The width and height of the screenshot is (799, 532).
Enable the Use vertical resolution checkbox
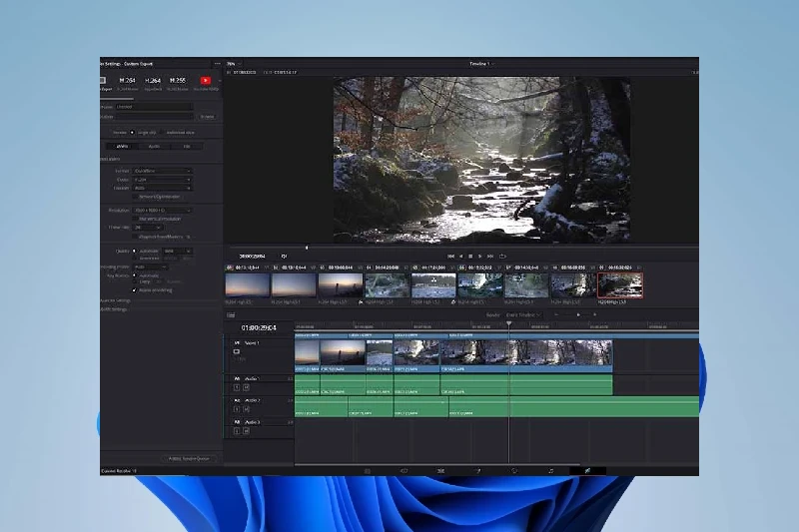click(x=136, y=219)
